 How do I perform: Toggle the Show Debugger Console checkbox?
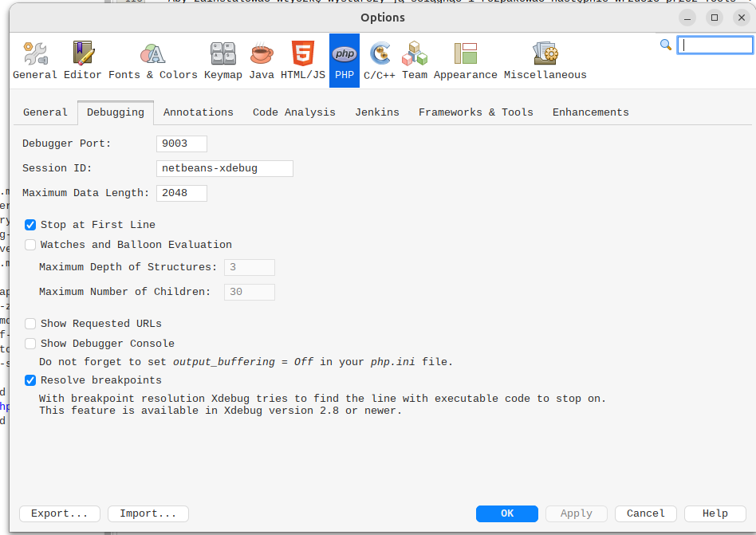30,344
